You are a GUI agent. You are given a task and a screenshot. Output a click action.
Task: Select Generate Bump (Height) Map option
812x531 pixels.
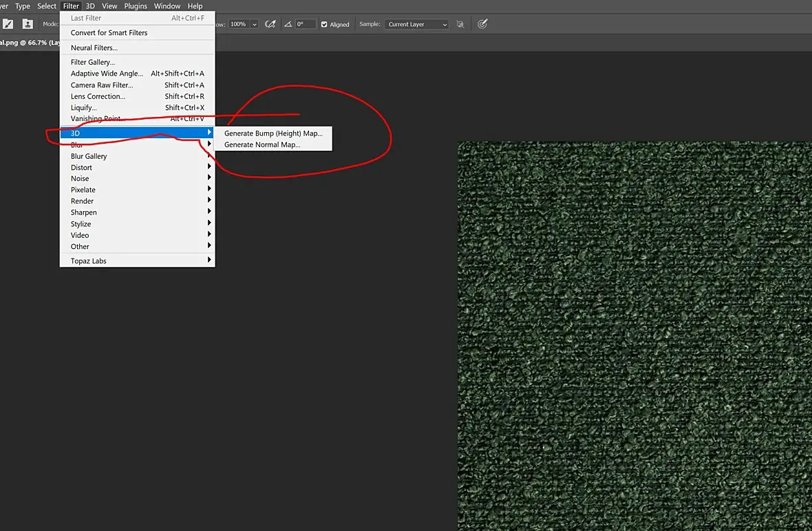(273, 133)
